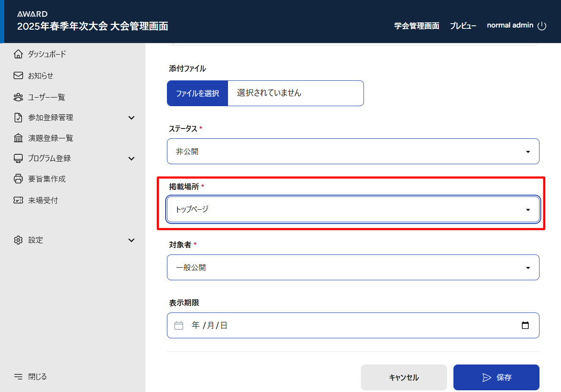Click the 演題登録一覧 building icon
The height and width of the screenshot is (392, 561).
[x=18, y=138]
